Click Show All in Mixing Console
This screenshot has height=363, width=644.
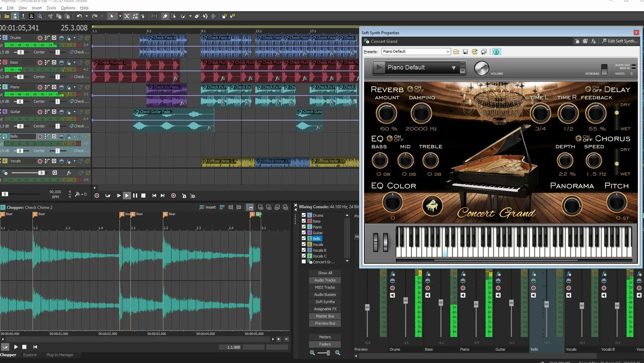pyautogui.click(x=325, y=273)
